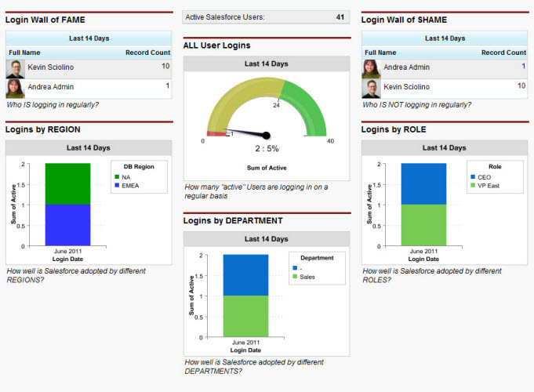Click Last 14 Days header above the gauge
Screen dimensions: 534x392
(x=267, y=64)
